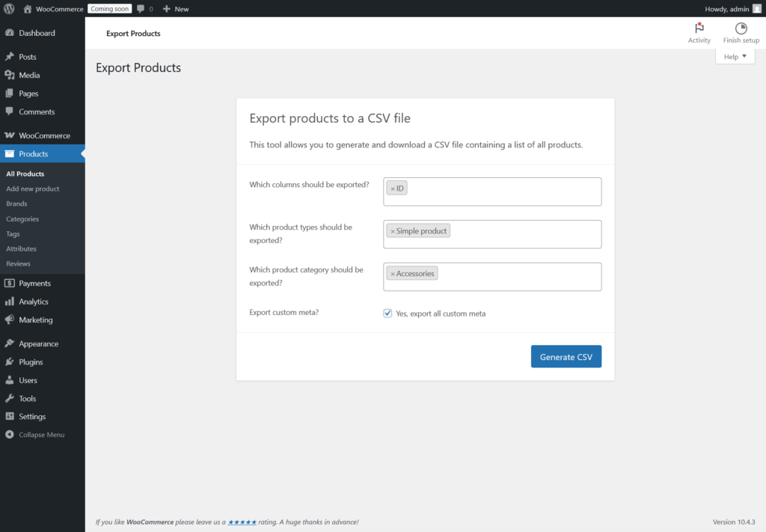The height and width of the screenshot is (532, 766).
Task: Open the Media library icon
Action: (x=10, y=75)
